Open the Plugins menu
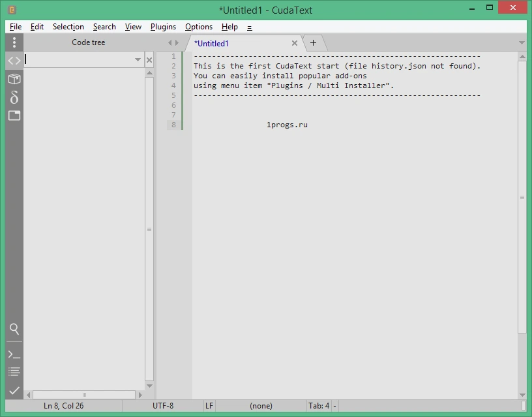Viewport: 532px width, 417px height. pos(163,27)
